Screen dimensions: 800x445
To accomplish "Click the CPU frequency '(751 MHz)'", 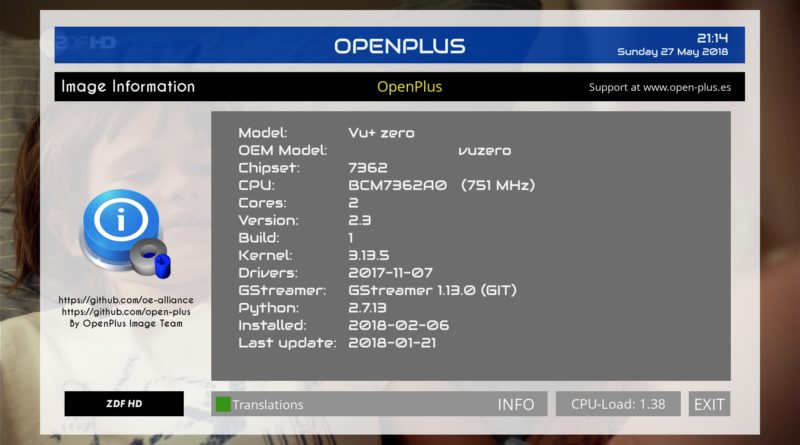I will pyautogui.click(x=498, y=185).
